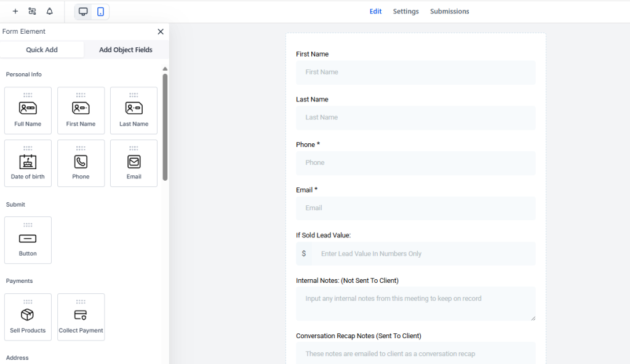Viewport: 630px width, 364px height.
Task: Select the Sell Products payment element
Action: click(28, 317)
